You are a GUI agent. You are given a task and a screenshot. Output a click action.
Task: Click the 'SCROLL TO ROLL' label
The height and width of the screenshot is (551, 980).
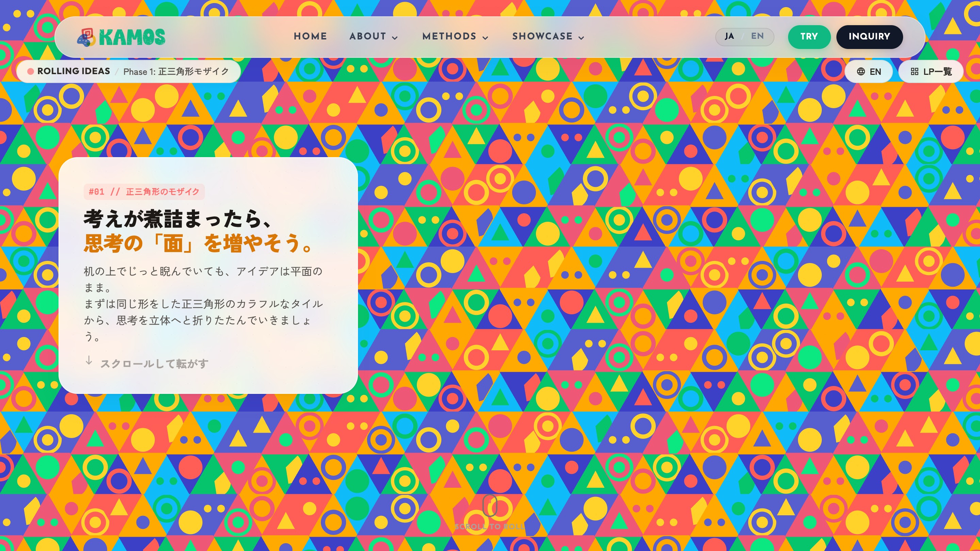[x=490, y=527]
